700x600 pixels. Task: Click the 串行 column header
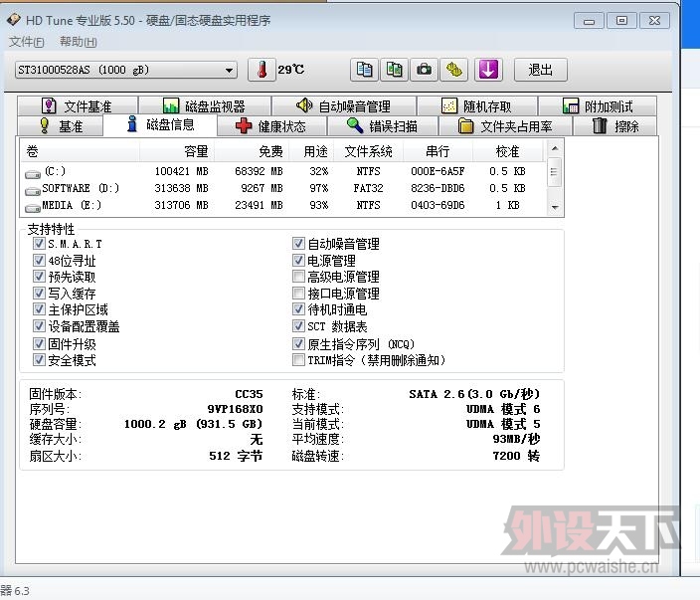point(437,151)
